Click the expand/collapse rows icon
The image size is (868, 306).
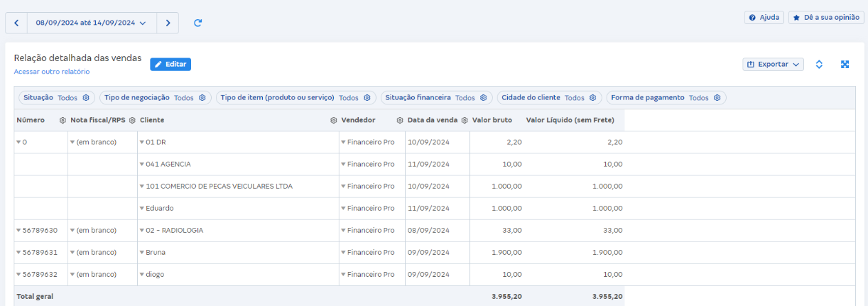coord(819,65)
